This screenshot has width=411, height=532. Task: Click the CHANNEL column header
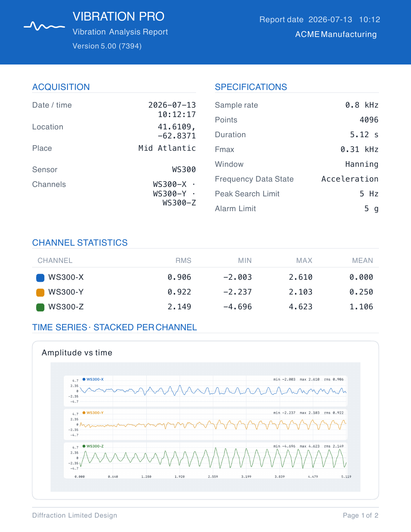[x=55, y=260]
